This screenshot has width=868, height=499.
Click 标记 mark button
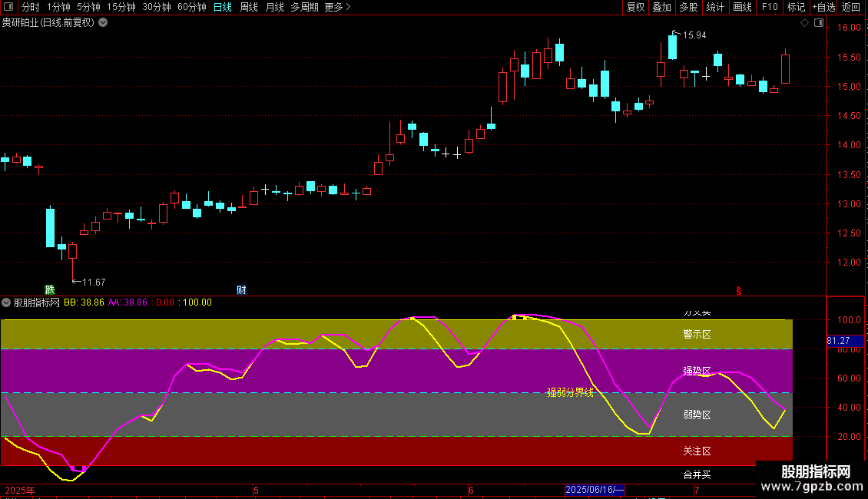pyautogui.click(x=796, y=7)
